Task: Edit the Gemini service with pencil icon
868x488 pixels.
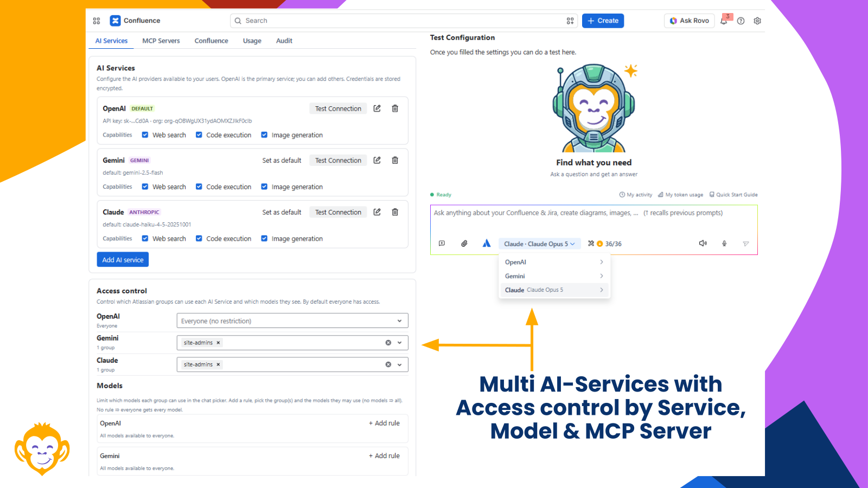Action: pyautogui.click(x=377, y=160)
